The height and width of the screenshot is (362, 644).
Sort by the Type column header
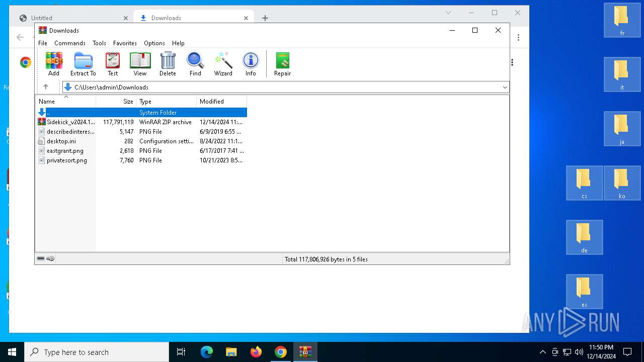coord(167,101)
